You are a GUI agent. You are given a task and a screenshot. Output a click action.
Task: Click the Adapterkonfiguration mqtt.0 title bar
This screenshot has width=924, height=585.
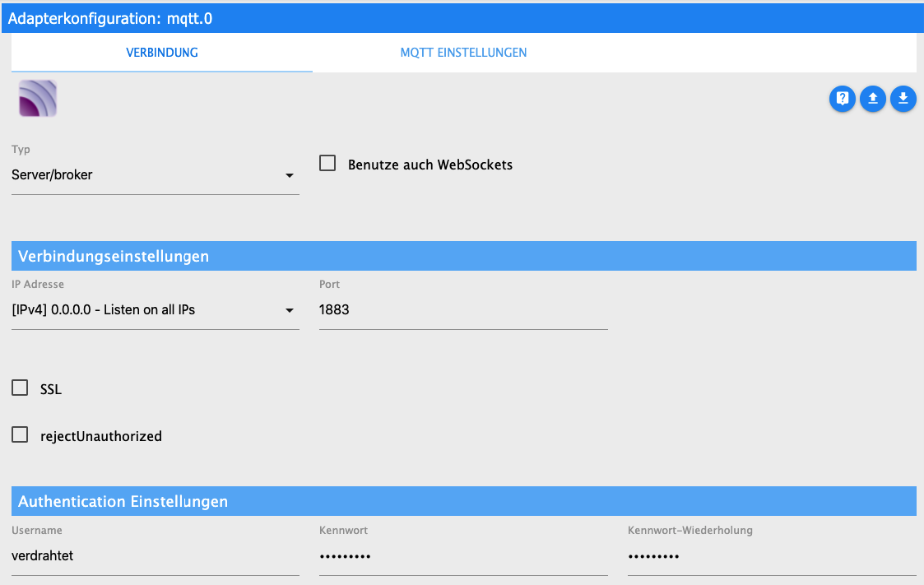click(x=461, y=18)
